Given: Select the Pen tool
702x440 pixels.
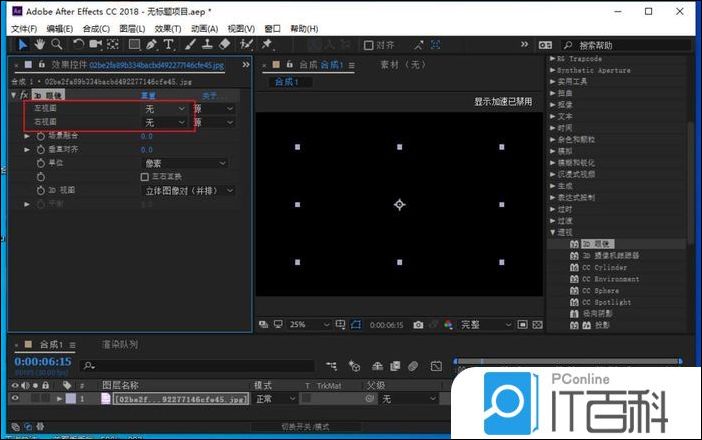Looking at the screenshot, I should tap(152, 45).
